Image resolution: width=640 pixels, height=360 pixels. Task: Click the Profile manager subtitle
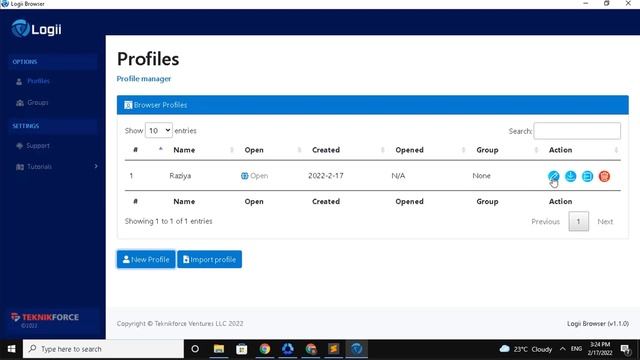click(x=144, y=79)
